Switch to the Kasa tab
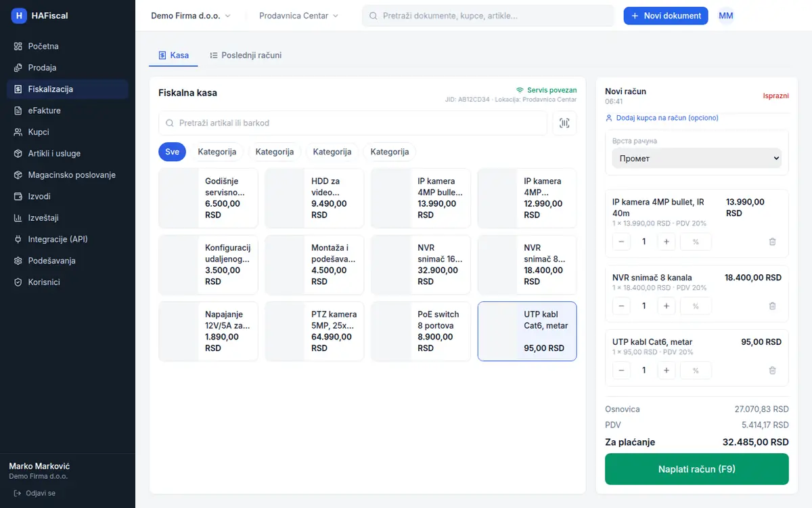The height and width of the screenshot is (508, 812). pyautogui.click(x=173, y=56)
